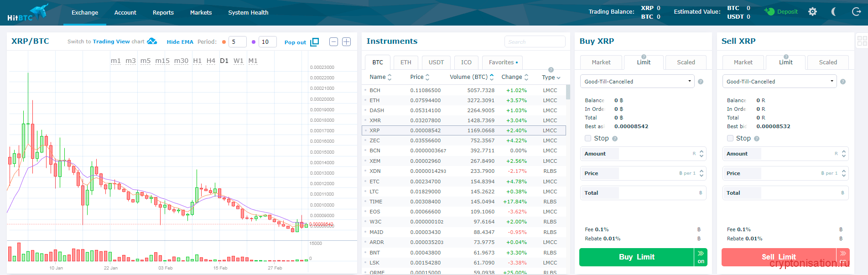Switch to the USDT instruments tab
This screenshot has width=868, height=275.
coord(436,62)
